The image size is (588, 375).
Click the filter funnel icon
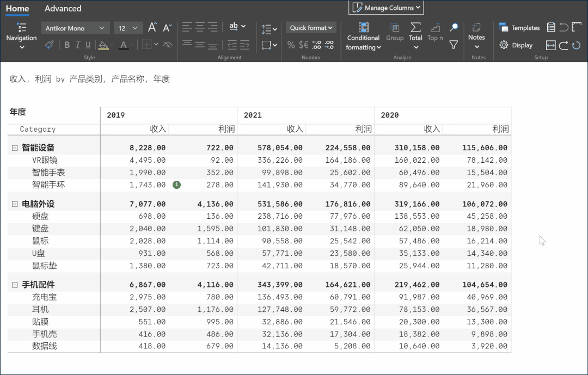click(454, 45)
